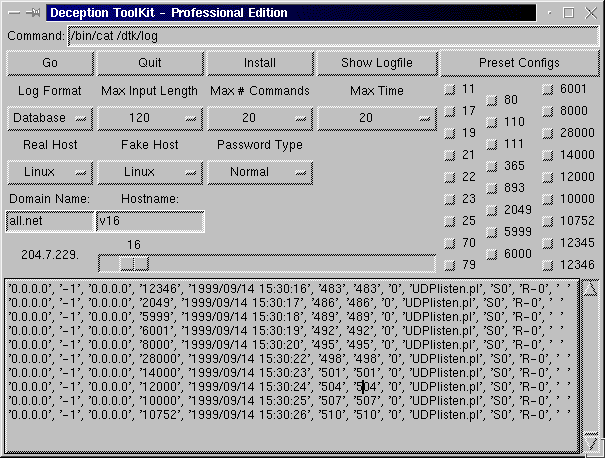Enable port 17 checkbox
The image size is (605, 458).
[x=450, y=112]
